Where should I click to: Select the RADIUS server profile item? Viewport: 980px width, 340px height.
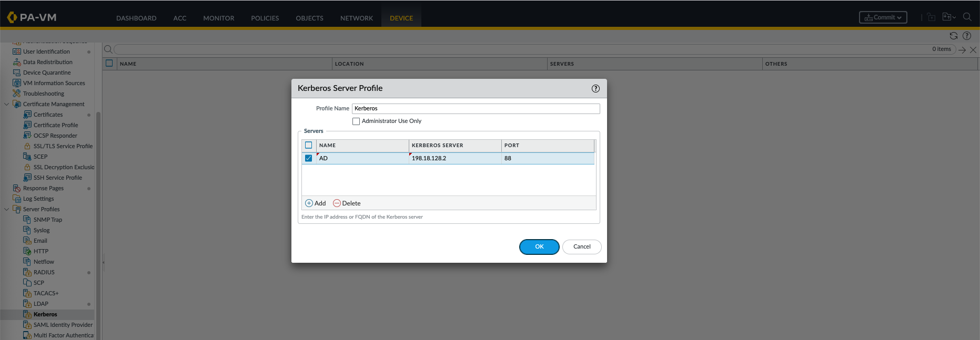coord(44,272)
